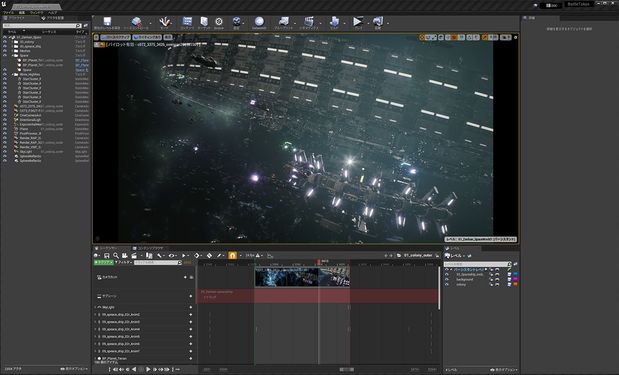This screenshot has width=619, height=375.
Task: Click the lock icon on the camera cuts track
Action: (191, 278)
